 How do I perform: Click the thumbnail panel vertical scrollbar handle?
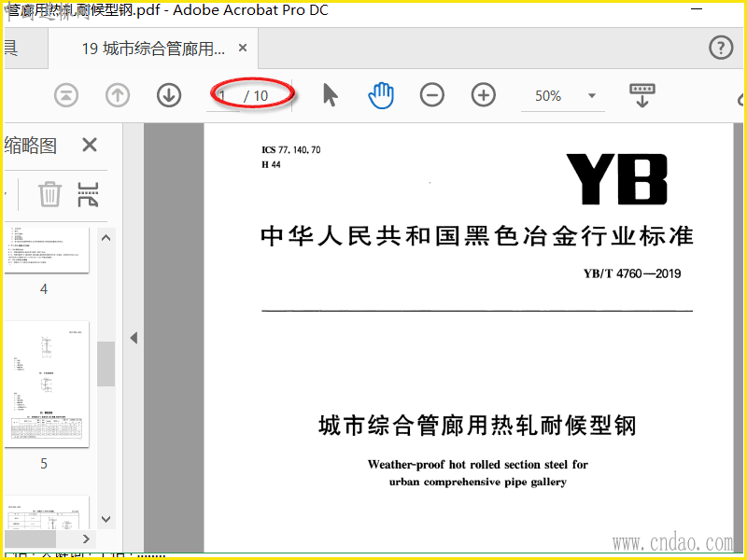106,364
